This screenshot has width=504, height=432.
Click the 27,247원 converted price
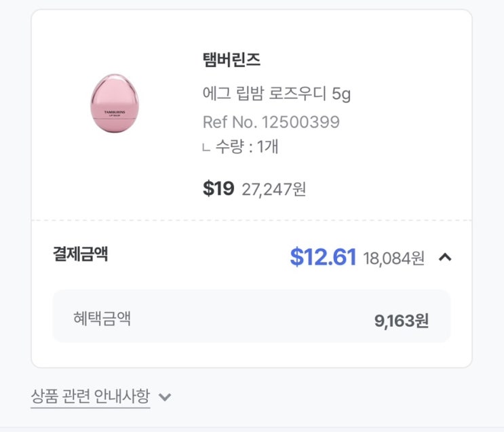pos(273,189)
